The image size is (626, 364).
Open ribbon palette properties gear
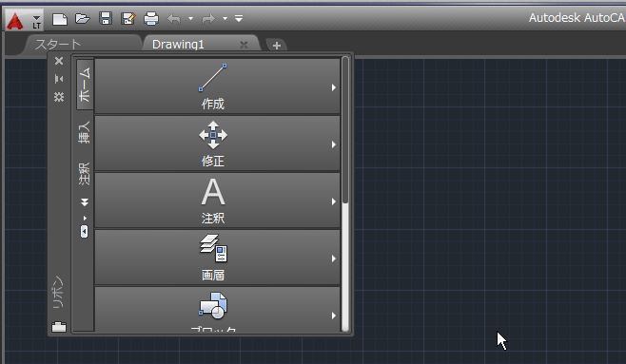pyautogui.click(x=59, y=97)
